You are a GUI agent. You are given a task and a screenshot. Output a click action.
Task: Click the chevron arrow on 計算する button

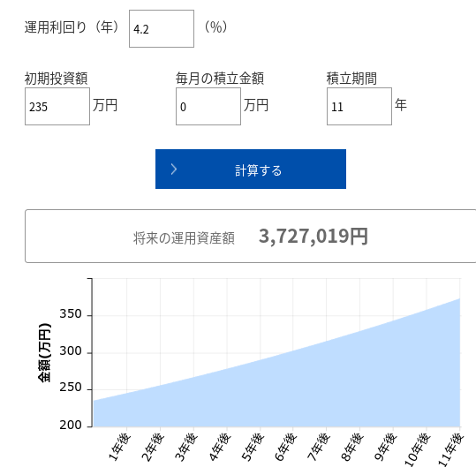(x=174, y=169)
